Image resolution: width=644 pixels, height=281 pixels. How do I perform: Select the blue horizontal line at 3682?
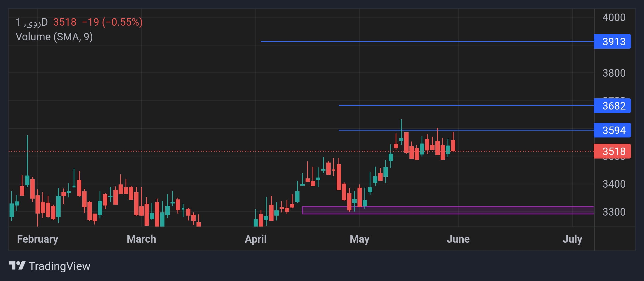[466, 106]
